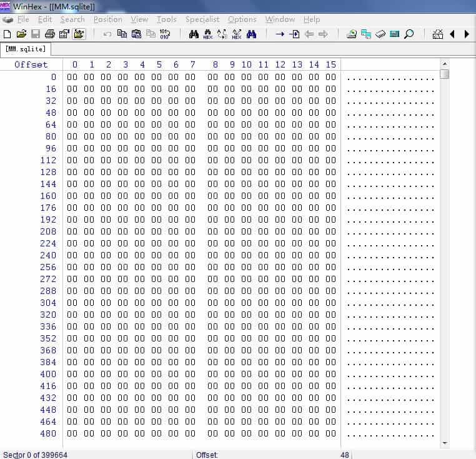Viewport: 476px width, 459px height.
Task: Click the 'Offset:' status bar label
Action: [x=207, y=455]
